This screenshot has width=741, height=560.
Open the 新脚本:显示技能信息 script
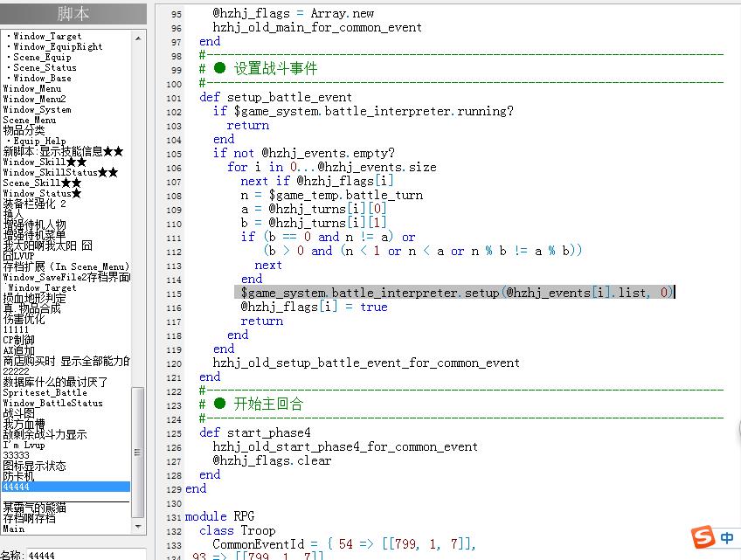point(63,151)
